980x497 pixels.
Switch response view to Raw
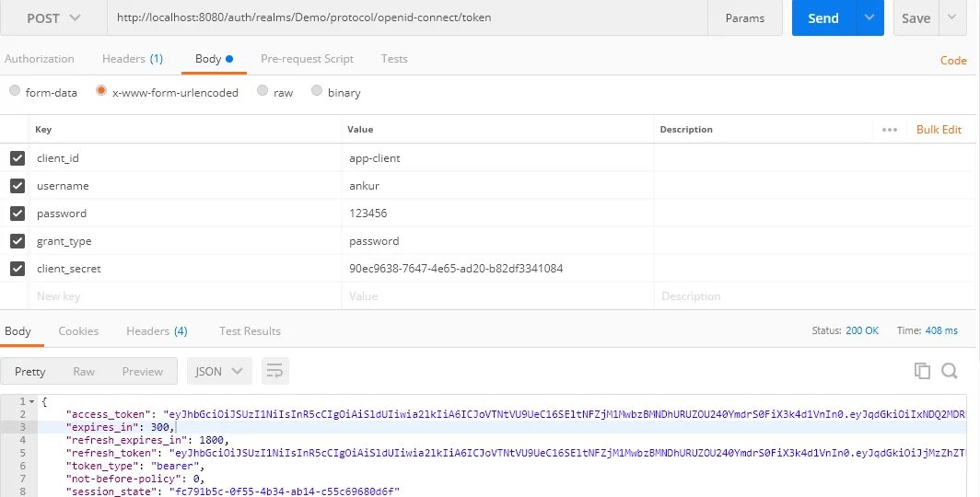coord(84,372)
